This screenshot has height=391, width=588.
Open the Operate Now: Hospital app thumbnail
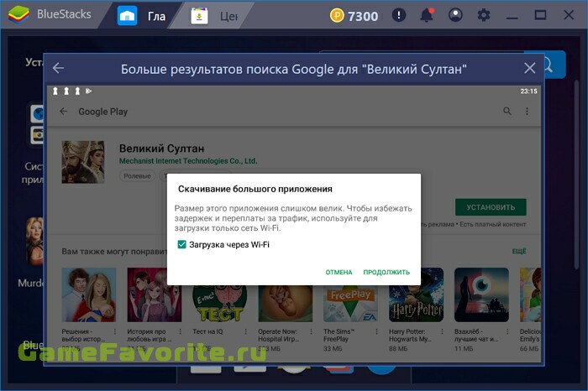tap(285, 304)
